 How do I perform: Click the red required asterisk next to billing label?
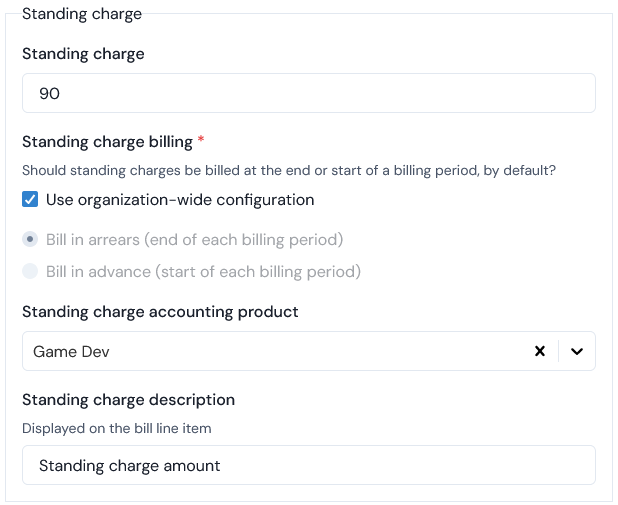(201, 139)
